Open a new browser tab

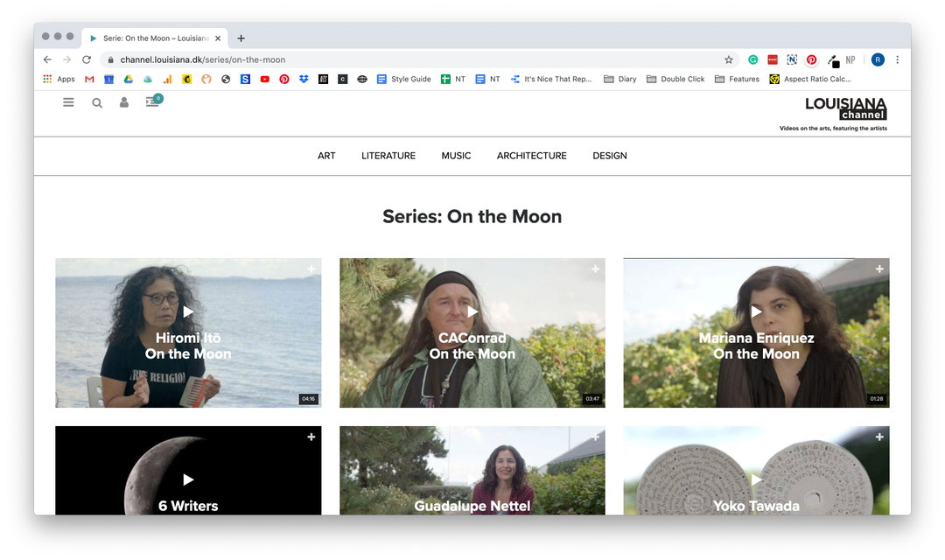pyautogui.click(x=241, y=38)
